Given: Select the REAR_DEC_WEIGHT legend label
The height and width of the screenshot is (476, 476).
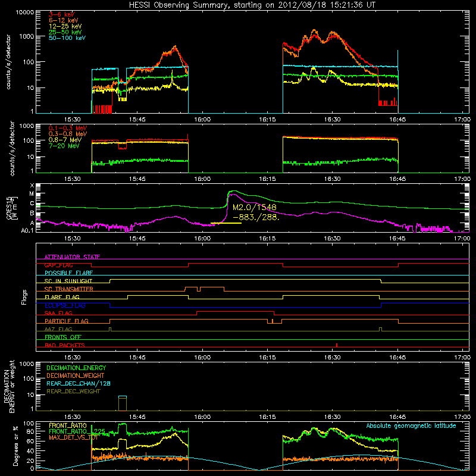Looking at the screenshot, I should point(73,392).
